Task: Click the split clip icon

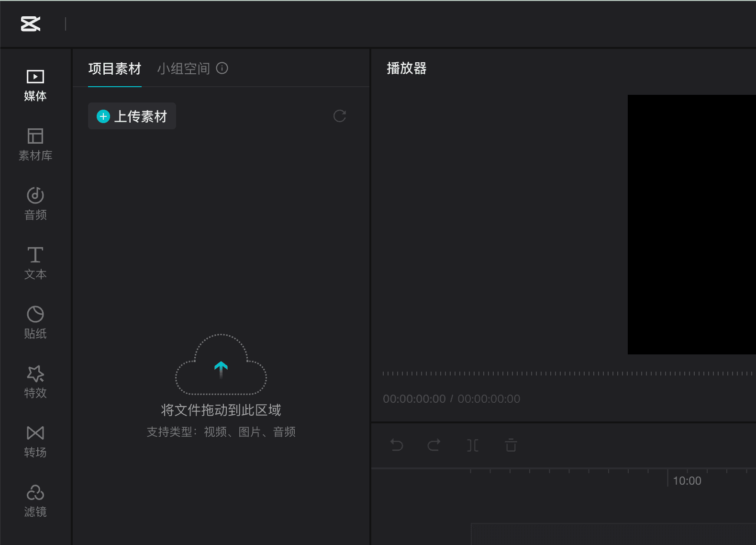Action: tap(473, 445)
